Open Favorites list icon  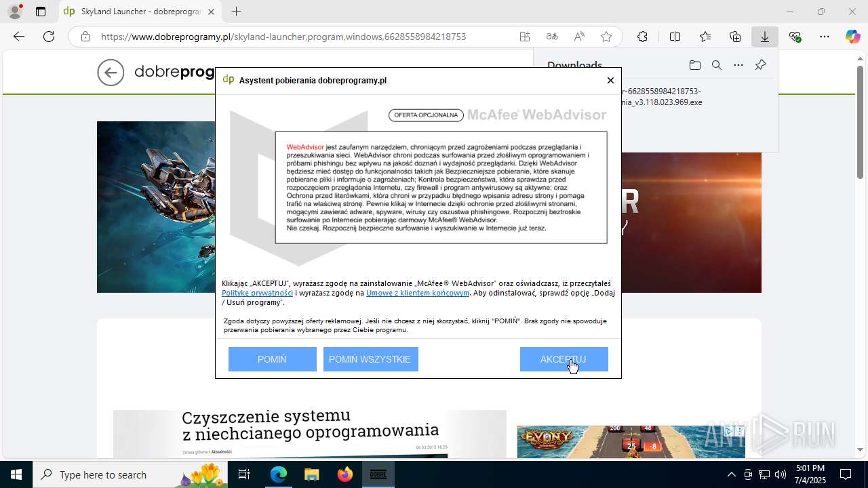705,37
